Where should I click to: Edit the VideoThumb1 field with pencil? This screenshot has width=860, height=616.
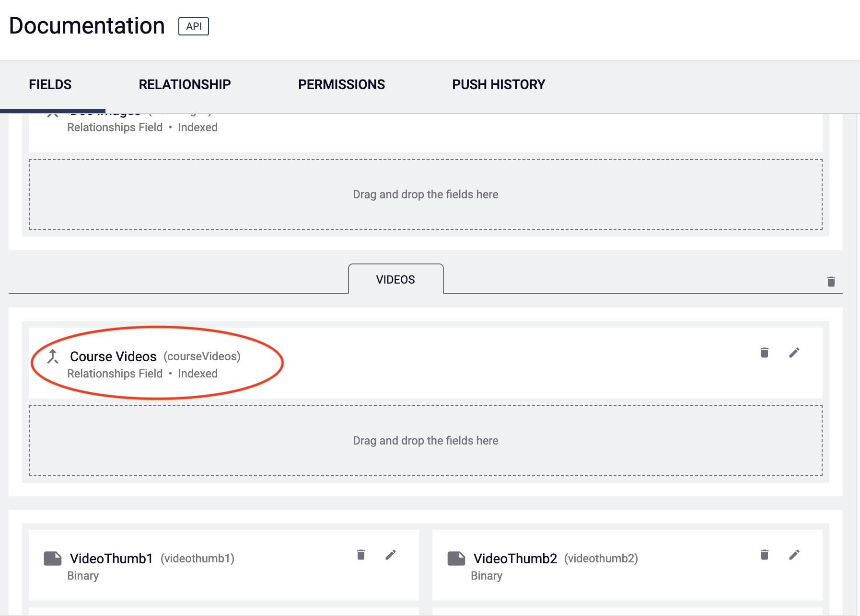click(390, 555)
